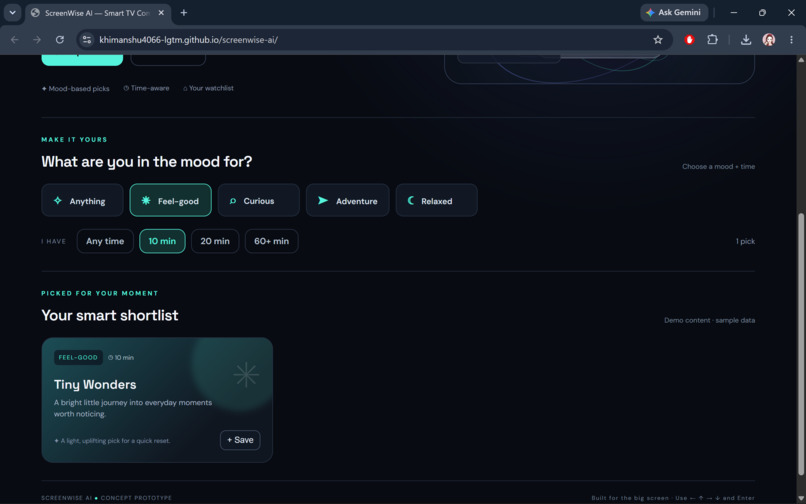Click the snowflake icon on Tiny Wonders card
806x504 pixels.
pyautogui.click(x=246, y=375)
